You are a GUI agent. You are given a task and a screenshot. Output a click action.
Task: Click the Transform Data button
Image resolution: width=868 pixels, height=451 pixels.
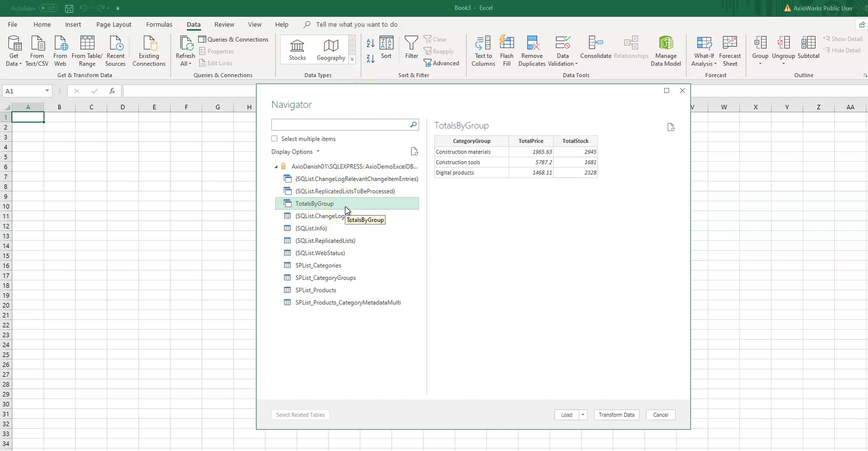[x=616, y=415]
